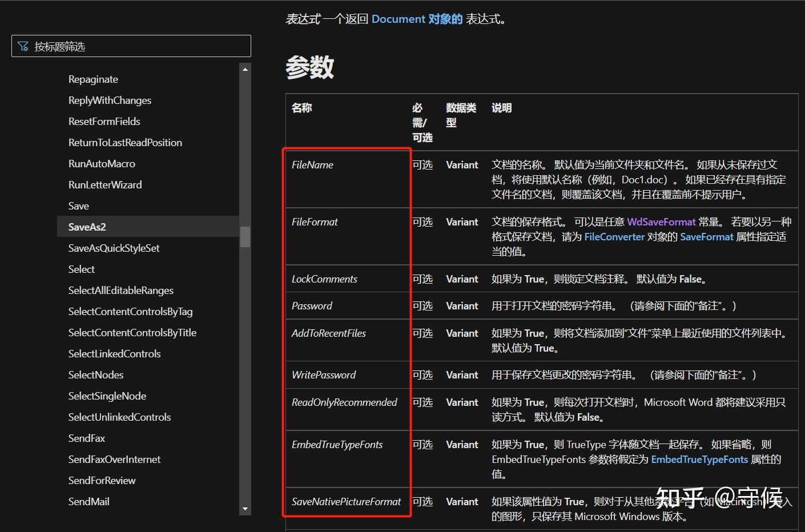Select SelectLinkedControls in the sidebar

[114, 354]
